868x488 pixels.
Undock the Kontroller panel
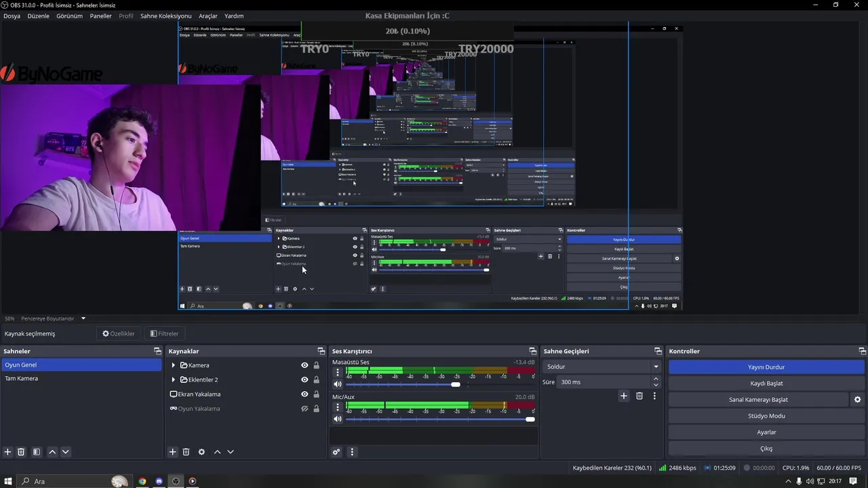(863, 351)
